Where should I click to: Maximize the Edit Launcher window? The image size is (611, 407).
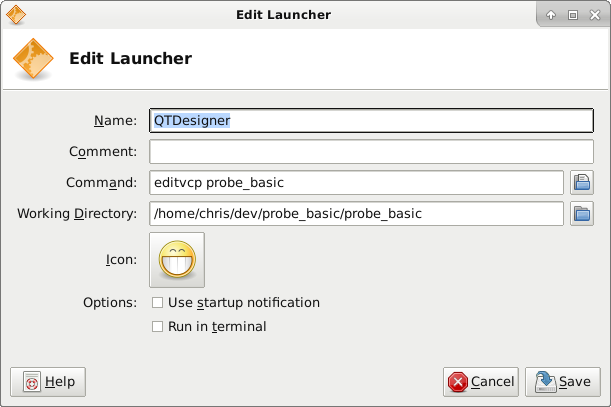[x=573, y=15]
